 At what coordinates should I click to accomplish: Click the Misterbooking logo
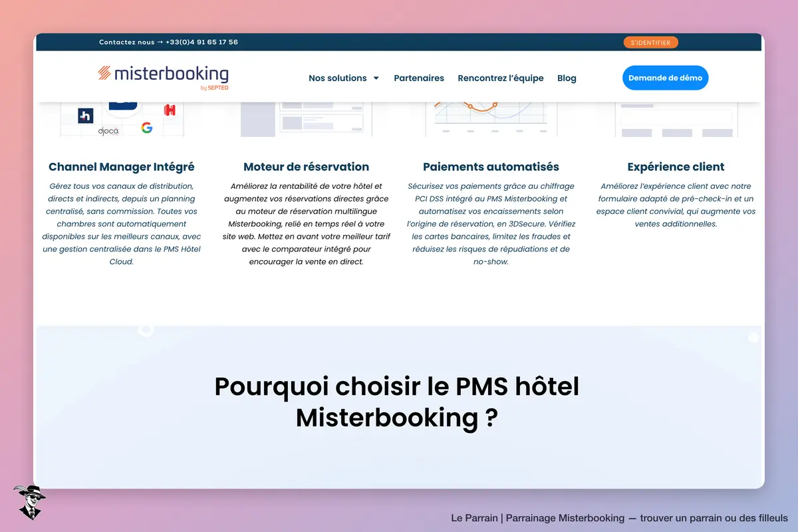[163, 77]
